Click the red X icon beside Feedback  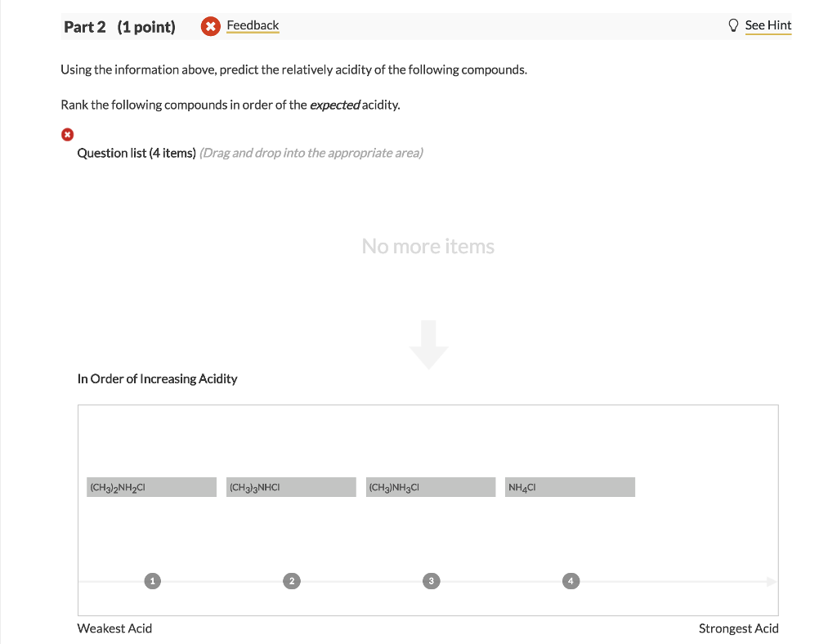pyautogui.click(x=211, y=27)
